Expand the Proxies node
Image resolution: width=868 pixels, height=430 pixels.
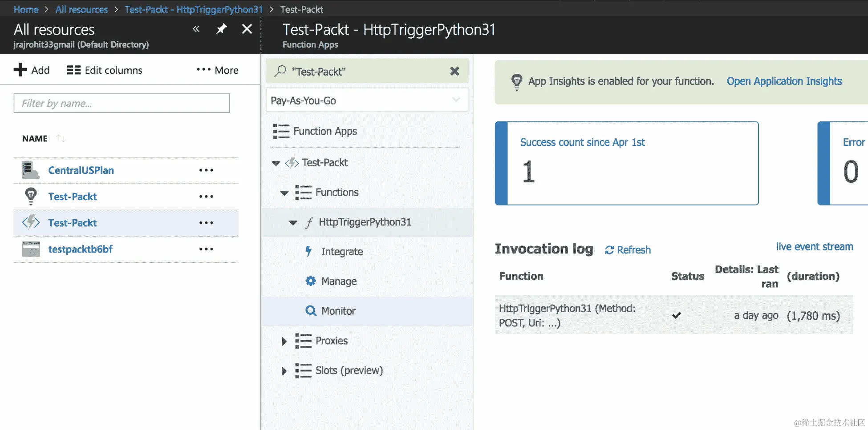[284, 341]
